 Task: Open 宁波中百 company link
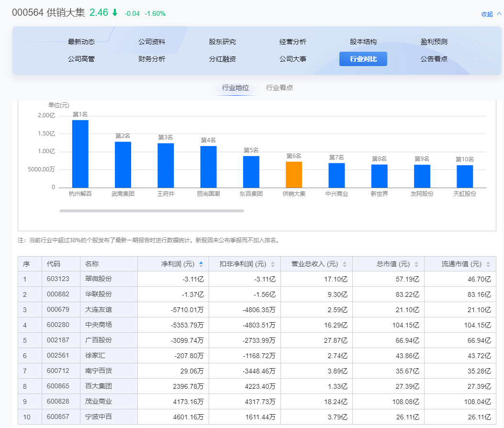pyautogui.click(x=98, y=417)
